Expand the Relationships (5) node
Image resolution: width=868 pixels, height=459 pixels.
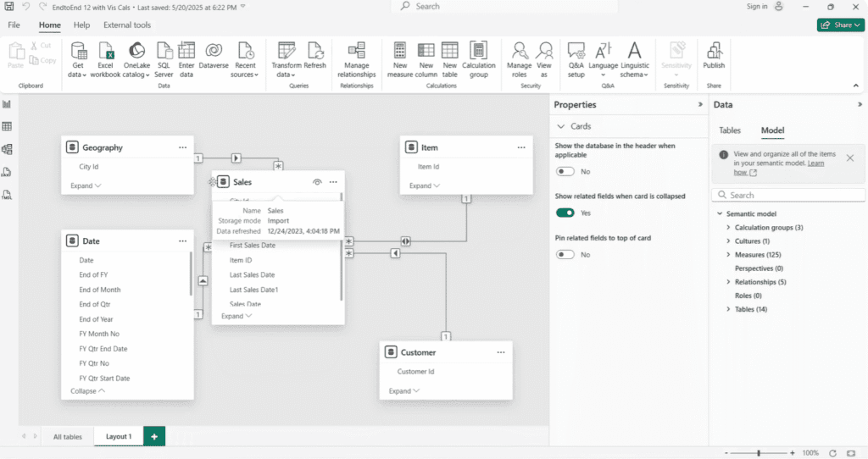click(728, 282)
